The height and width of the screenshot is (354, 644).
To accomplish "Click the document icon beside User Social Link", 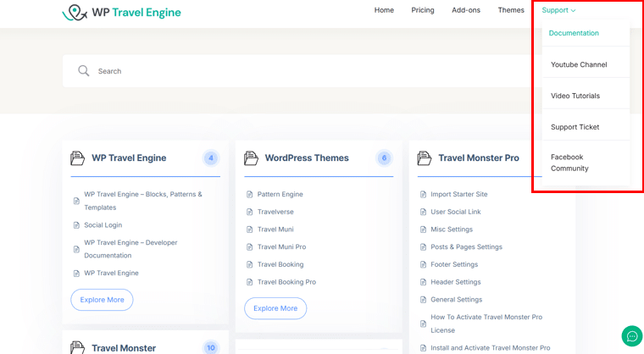I will pos(423,212).
